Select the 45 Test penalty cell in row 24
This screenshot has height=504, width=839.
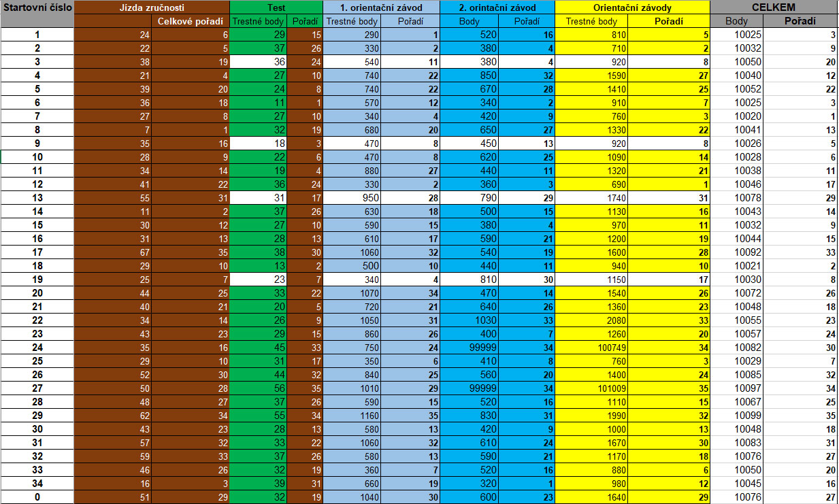[259, 346]
